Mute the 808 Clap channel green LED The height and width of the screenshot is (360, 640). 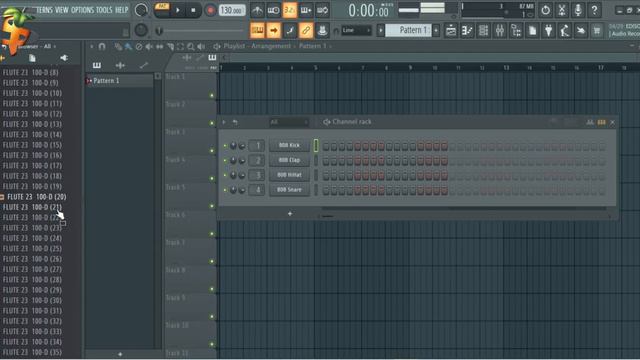tap(225, 160)
